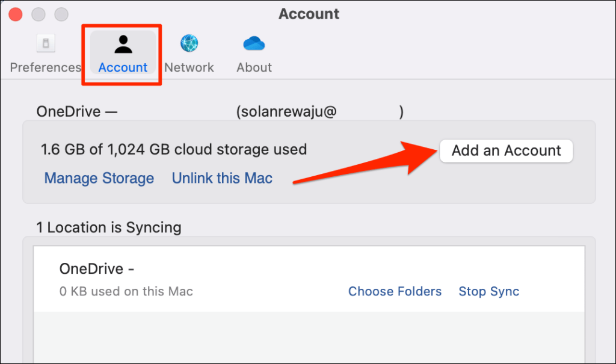Switch to the Preferences tab label
Screen dimensions: 616x364
(x=46, y=67)
